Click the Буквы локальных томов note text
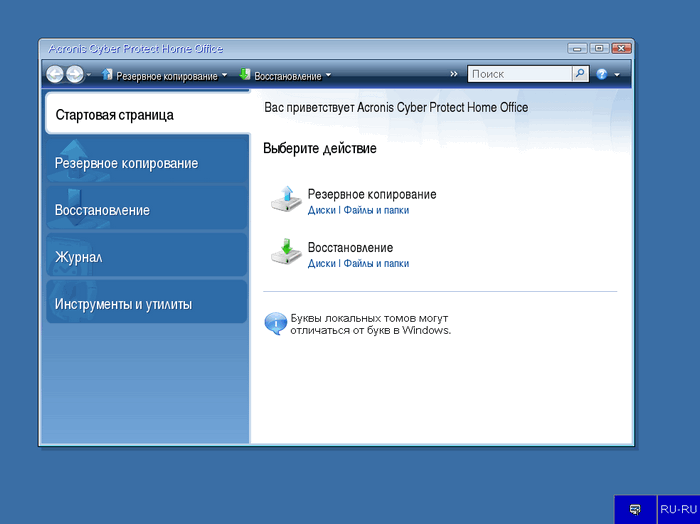Image resolution: width=700 pixels, height=524 pixels. (x=371, y=324)
